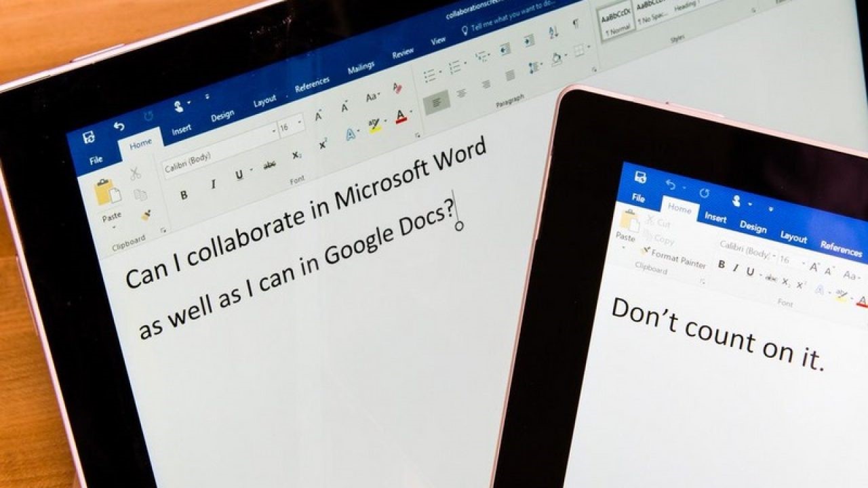The width and height of the screenshot is (868, 488).
Task: Open the File menu on the smaller tablet
Action: coord(638,199)
